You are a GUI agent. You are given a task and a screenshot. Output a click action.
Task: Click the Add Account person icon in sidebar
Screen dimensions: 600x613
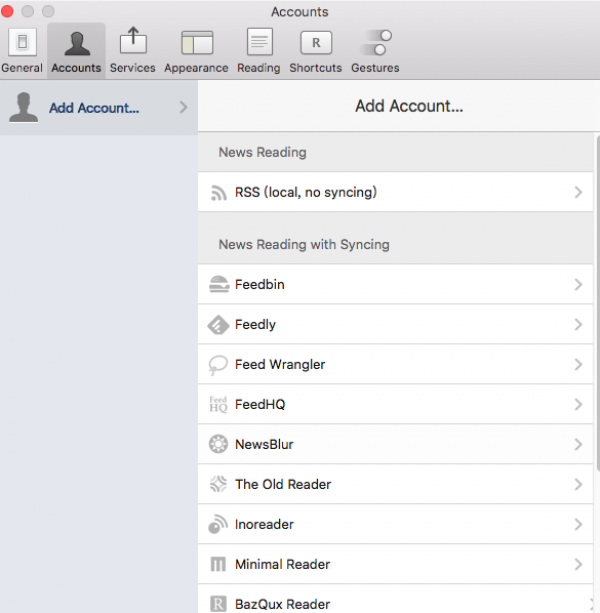tap(24, 108)
